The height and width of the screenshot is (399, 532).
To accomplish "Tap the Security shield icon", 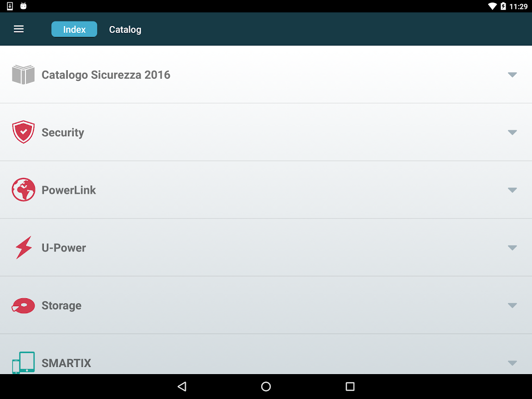I will tap(23, 132).
